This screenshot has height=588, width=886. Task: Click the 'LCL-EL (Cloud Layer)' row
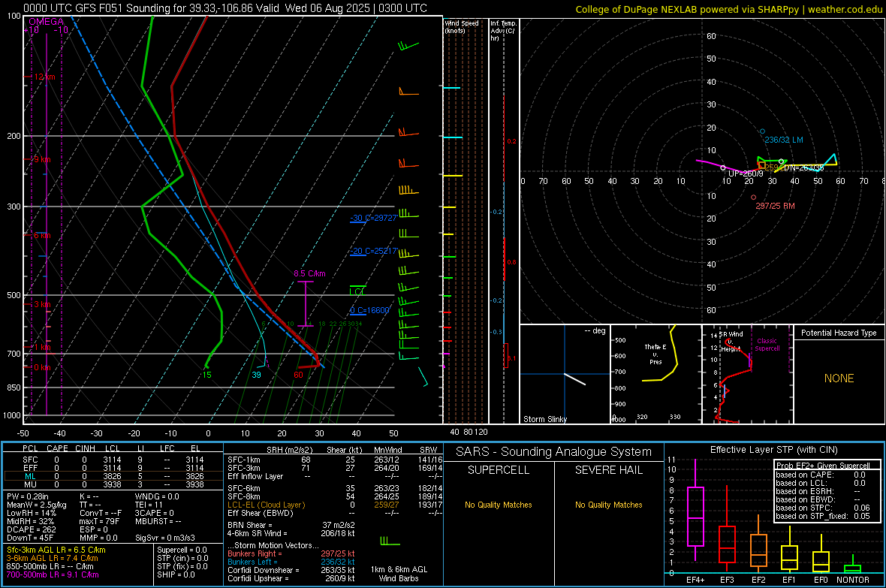tap(335, 505)
